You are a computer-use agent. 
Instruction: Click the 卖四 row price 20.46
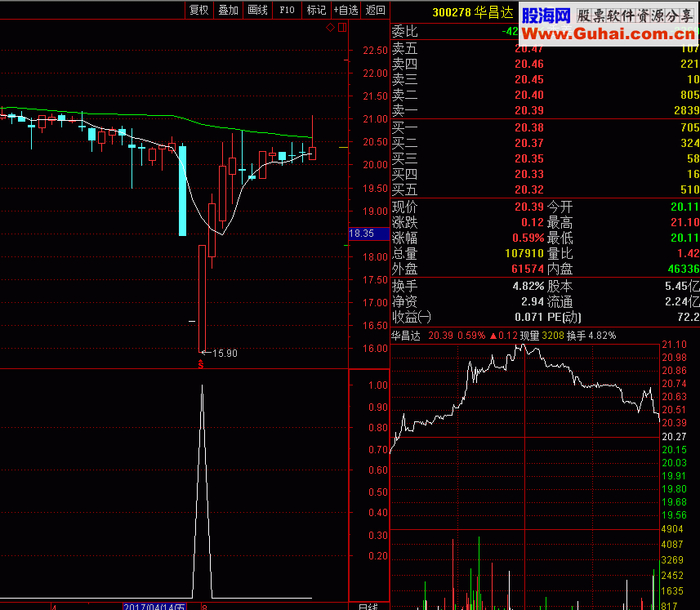point(529,64)
